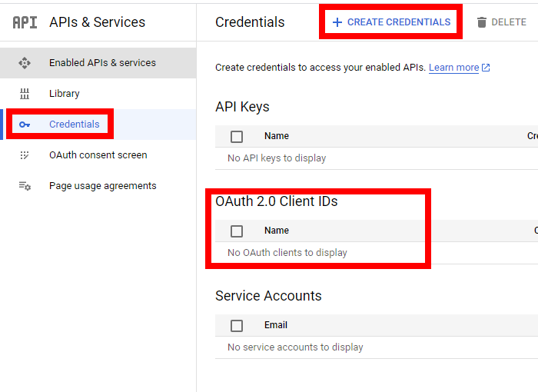538x392 pixels.
Task: Check the OAuth 2.0 Client IDs checkbox
Action: [x=237, y=231]
